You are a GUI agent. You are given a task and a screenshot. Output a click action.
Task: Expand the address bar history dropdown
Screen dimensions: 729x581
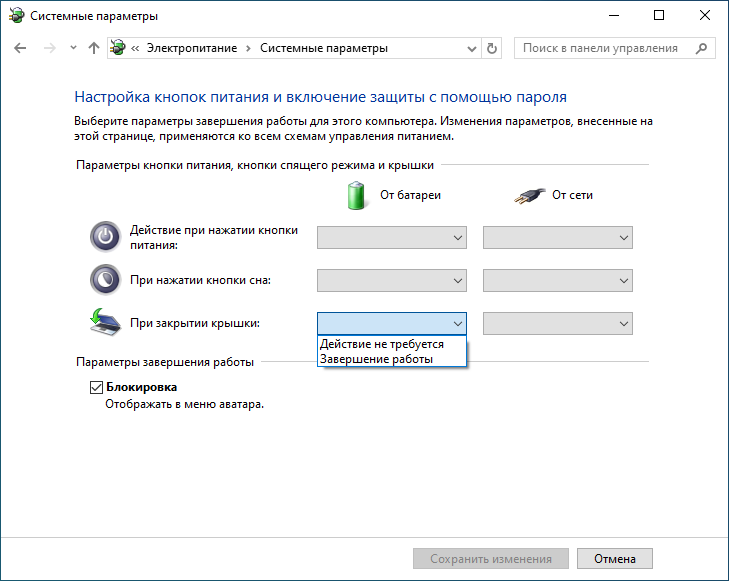471,48
